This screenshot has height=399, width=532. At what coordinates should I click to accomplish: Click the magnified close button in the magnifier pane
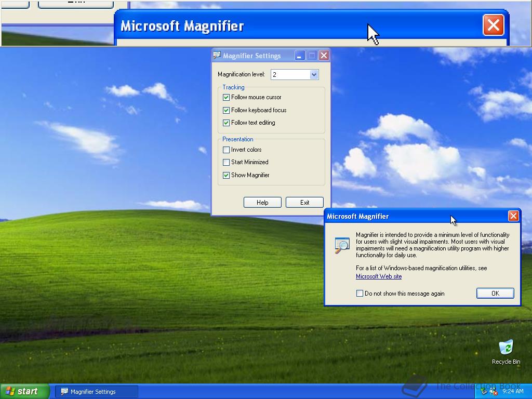(493, 25)
